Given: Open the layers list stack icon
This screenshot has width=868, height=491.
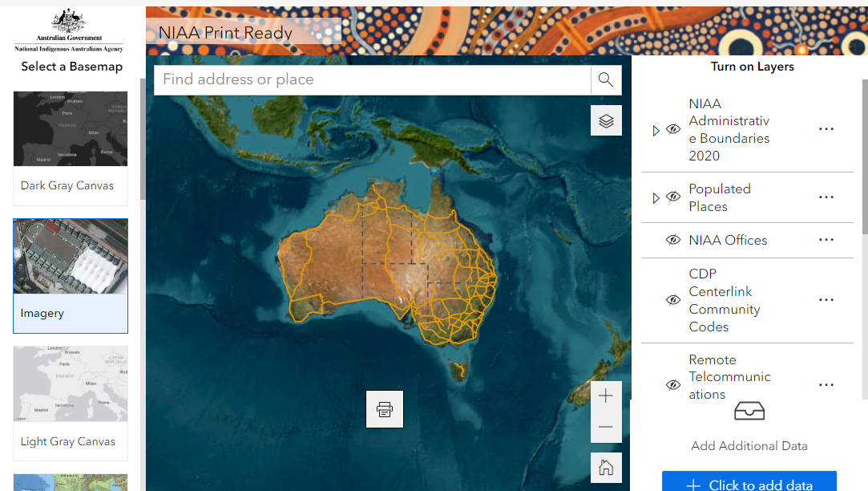Looking at the screenshot, I should pos(606,121).
